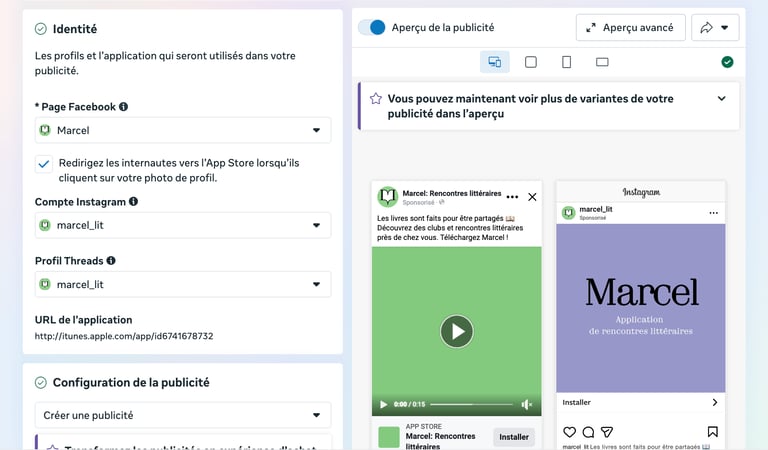Open the three-dot menu on Instagram preview
Screen dimensions: 768x450
(x=713, y=213)
